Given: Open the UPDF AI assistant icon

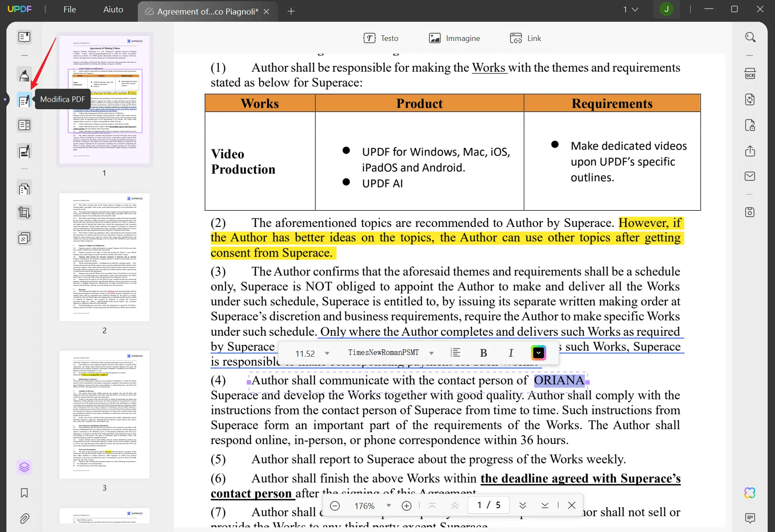Looking at the screenshot, I should [750, 493].
